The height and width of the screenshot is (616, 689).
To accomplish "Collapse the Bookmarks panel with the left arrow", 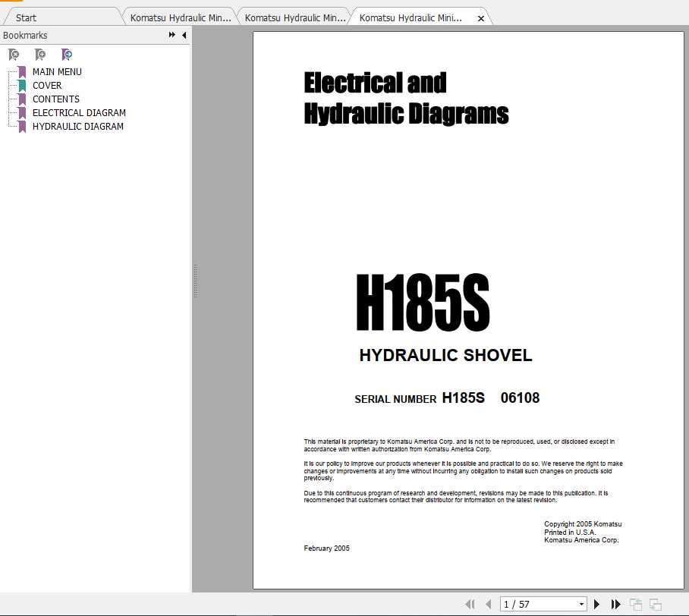I will 184,35.
